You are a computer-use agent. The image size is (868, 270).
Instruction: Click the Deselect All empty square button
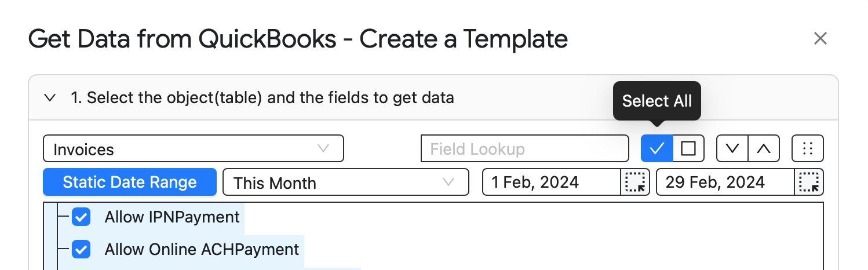(688, 148)
